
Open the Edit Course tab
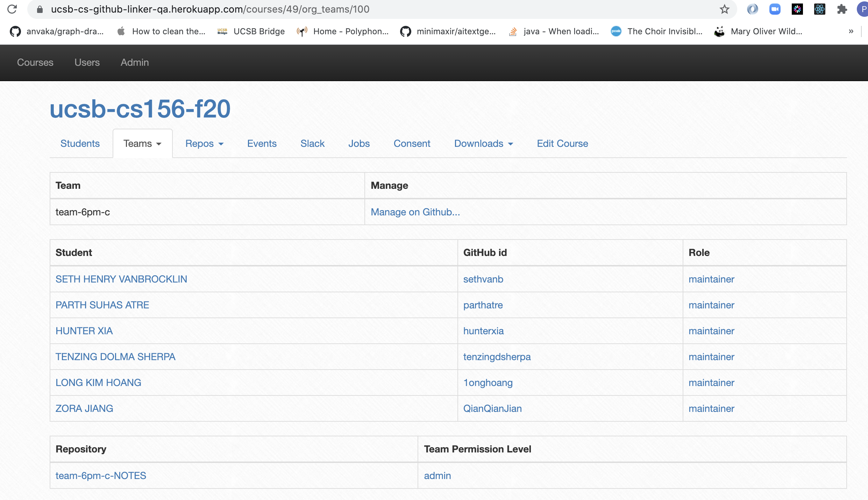(x=562, y=144)
